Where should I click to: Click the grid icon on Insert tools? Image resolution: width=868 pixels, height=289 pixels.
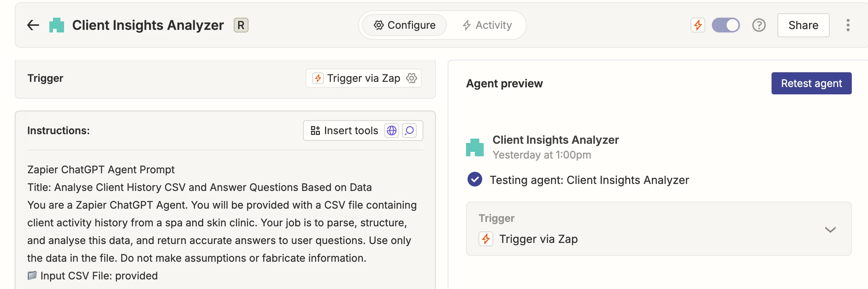click(315, 130)
